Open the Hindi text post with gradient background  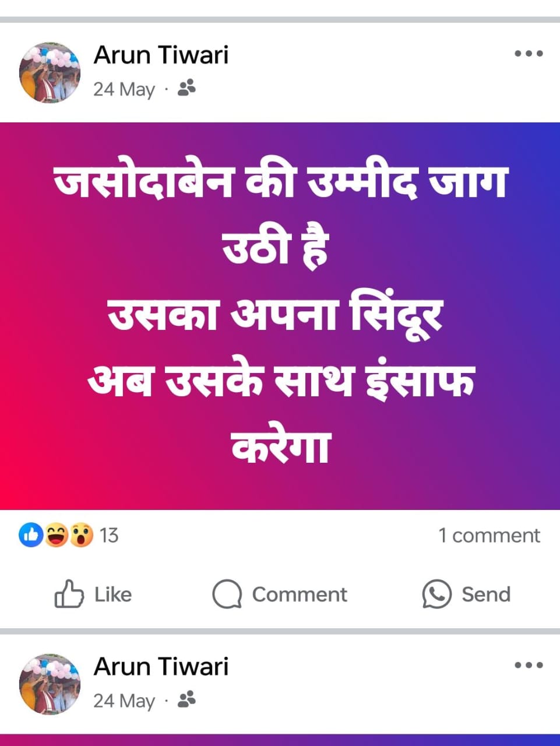coord(280,316)
